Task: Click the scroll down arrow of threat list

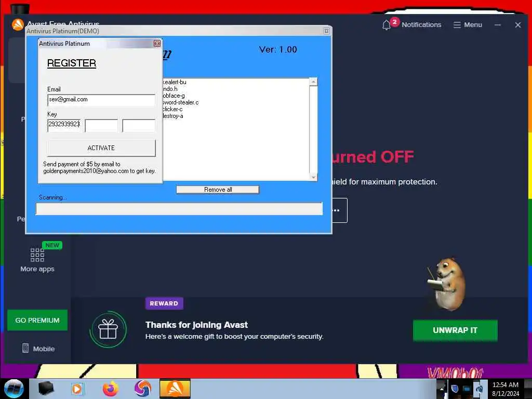Action: click(313, 177)
